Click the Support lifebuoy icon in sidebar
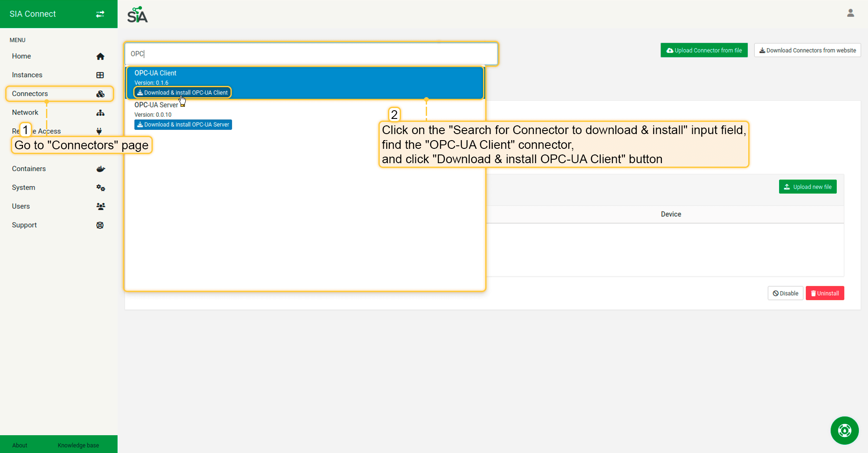Screen dimensions: 868x453 (x=100, y=225)
